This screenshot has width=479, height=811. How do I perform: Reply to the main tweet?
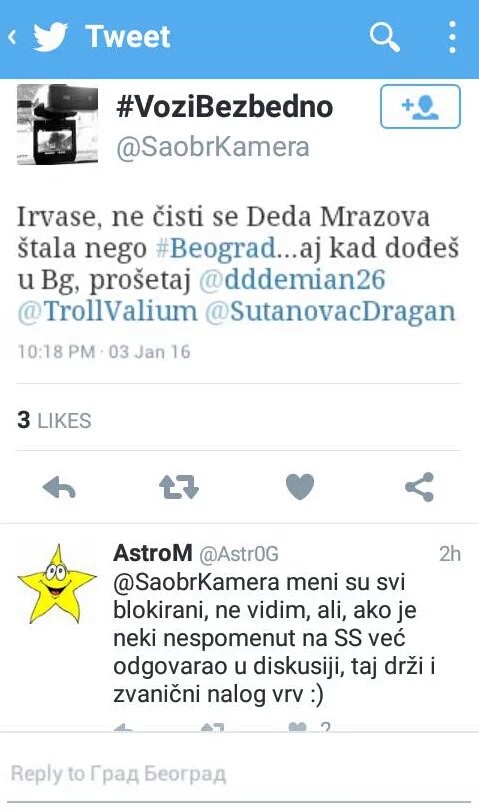click(x=59, y=488)
